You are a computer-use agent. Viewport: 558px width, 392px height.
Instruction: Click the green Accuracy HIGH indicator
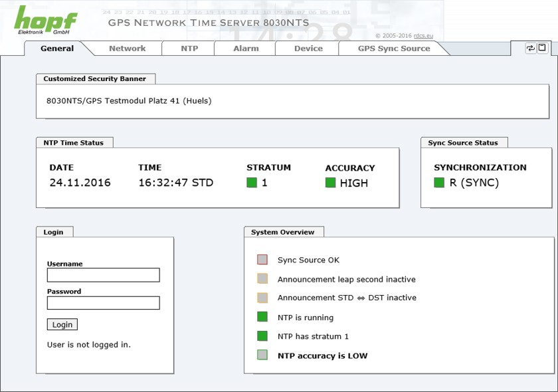click(x=330, y=183)
